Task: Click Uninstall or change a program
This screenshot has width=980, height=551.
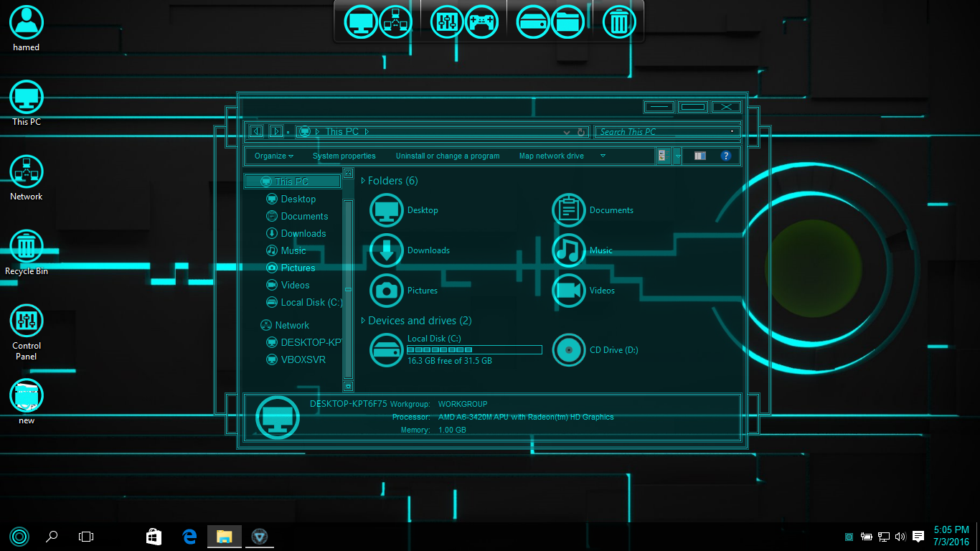Action: pyautogui.click(x=448, y=156)
